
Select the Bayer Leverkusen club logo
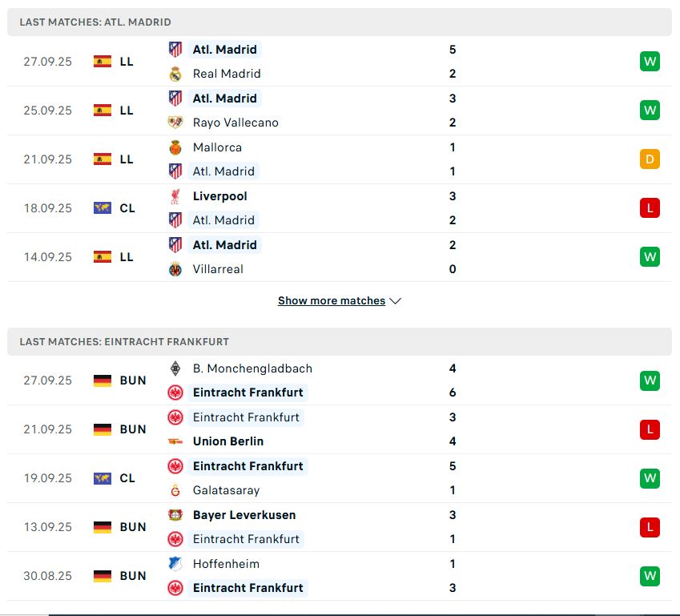176,515
